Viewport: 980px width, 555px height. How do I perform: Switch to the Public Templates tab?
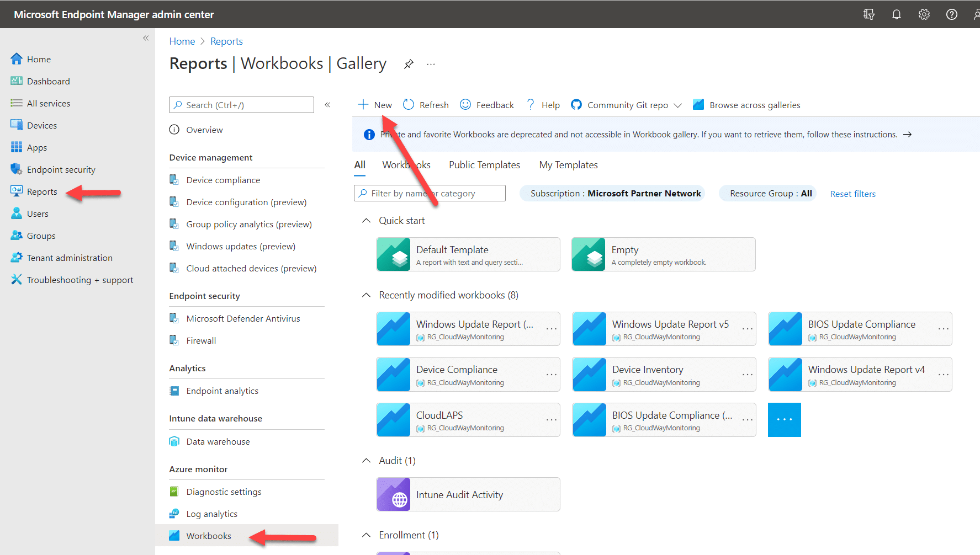point(484,164)
